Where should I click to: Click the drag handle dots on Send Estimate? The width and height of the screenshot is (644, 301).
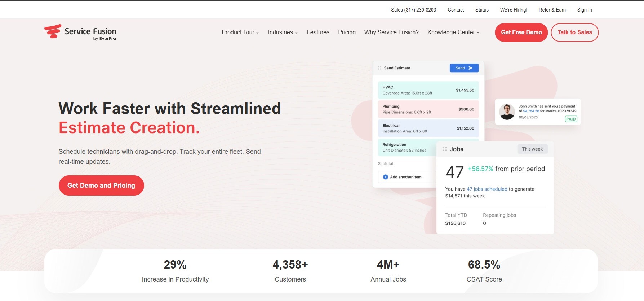[x=379, y=68]
